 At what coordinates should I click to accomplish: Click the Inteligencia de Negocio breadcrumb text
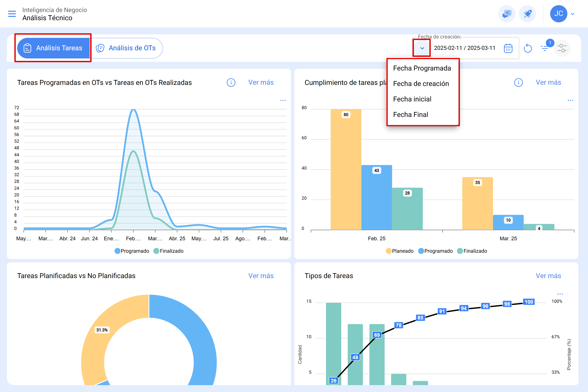pos(55,10)
